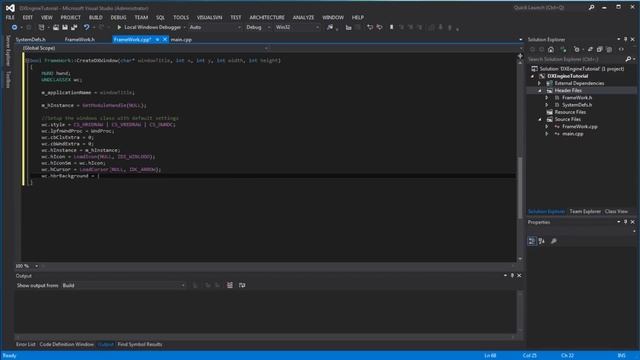Viewport: 640px width, 360px height.
Task: Click the Visual Studio logo icon
Action: point(10,8)
